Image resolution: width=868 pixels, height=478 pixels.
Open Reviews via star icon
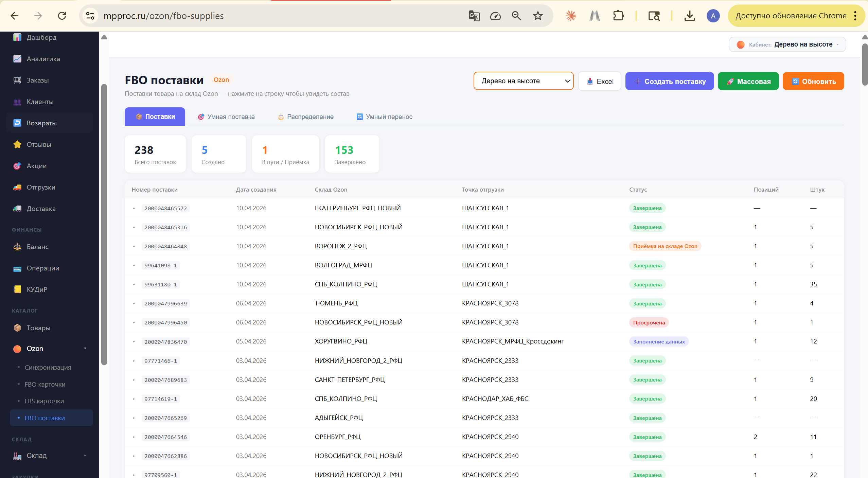(x=17, y=144)
